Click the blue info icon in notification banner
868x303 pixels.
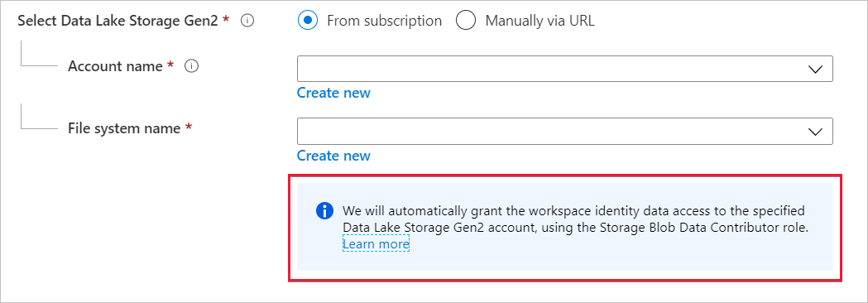pyautogui.click(x=325, y=211)
